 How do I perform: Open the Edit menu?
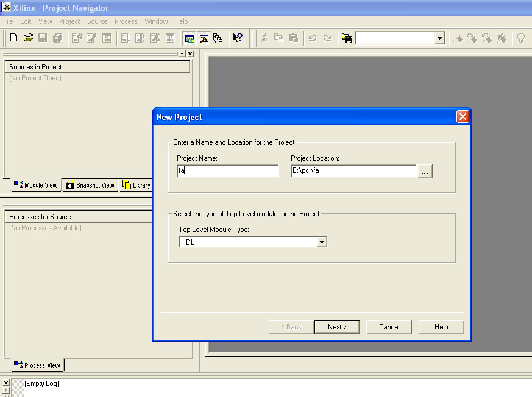[x=26, y=21]
